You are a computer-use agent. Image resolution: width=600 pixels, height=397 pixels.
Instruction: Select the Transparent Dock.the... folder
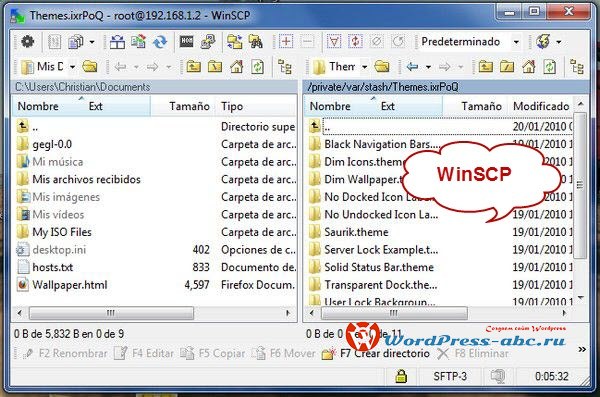click(x=381, y=285)
